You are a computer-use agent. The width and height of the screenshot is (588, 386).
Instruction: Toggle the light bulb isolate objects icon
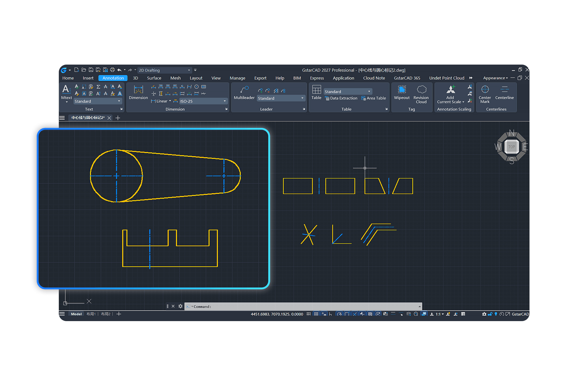point(496,314)
